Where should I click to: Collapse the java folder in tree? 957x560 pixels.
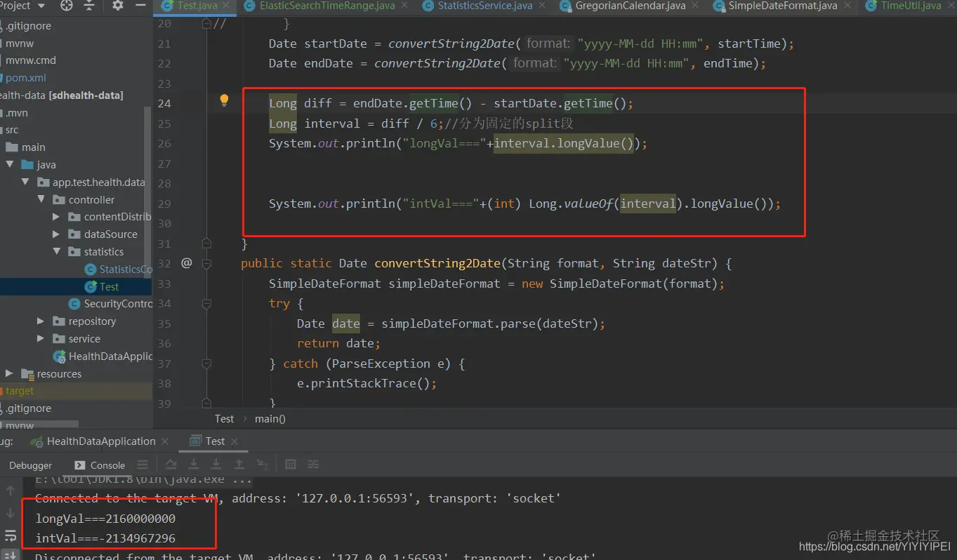point(11,165)
